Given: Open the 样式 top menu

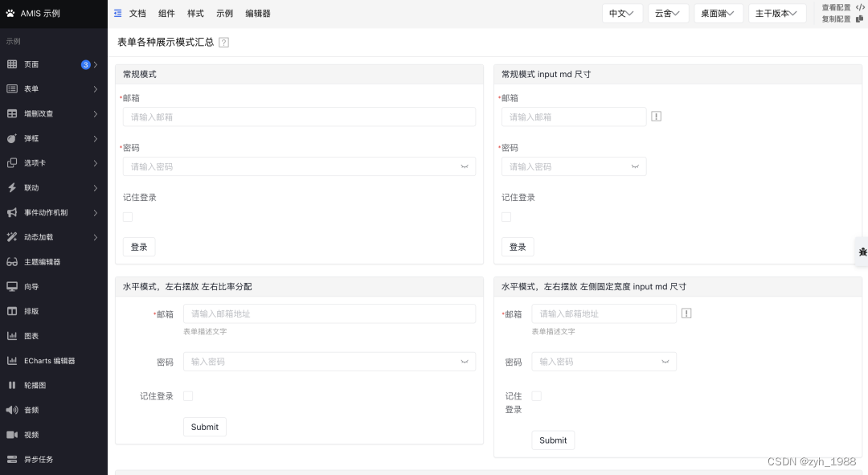Looking at the screenshot, I should pos(195,14).
